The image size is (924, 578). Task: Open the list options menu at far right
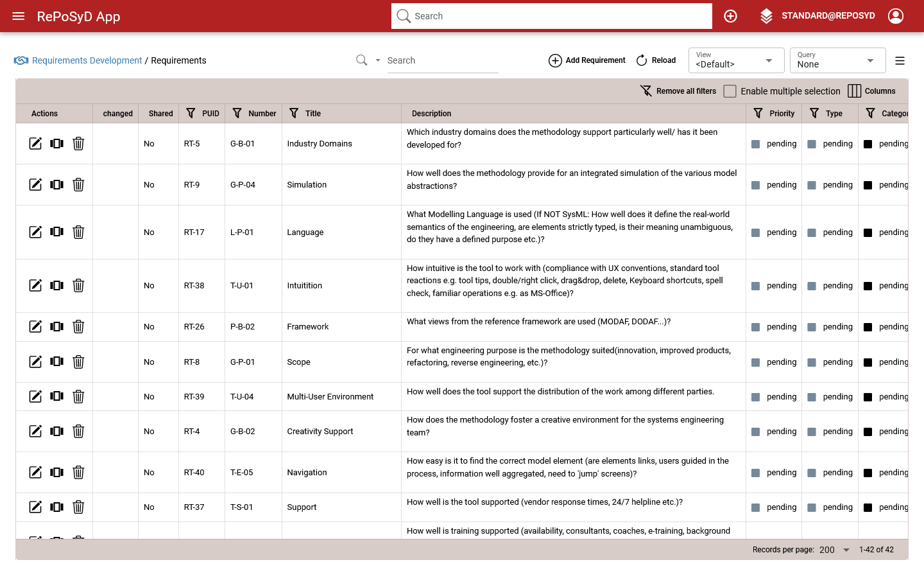[900, 61]
